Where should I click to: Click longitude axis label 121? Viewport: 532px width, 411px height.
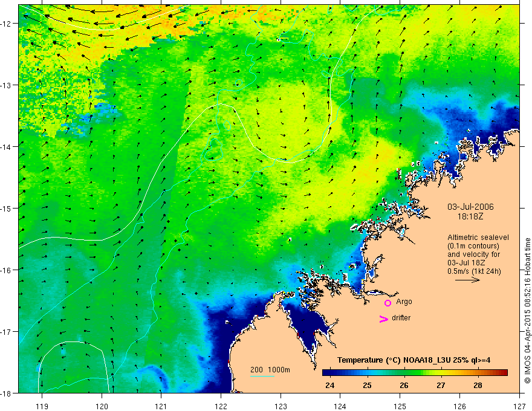(x=161, y=406)
